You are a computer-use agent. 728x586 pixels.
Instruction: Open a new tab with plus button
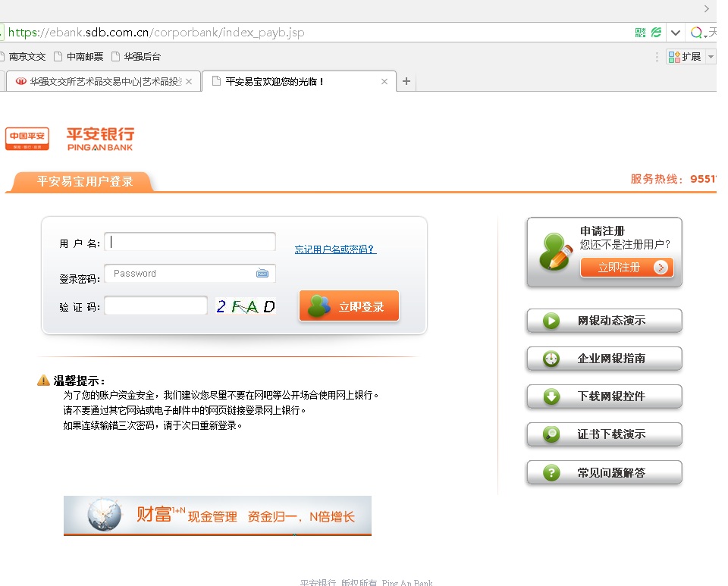(406, 82)
